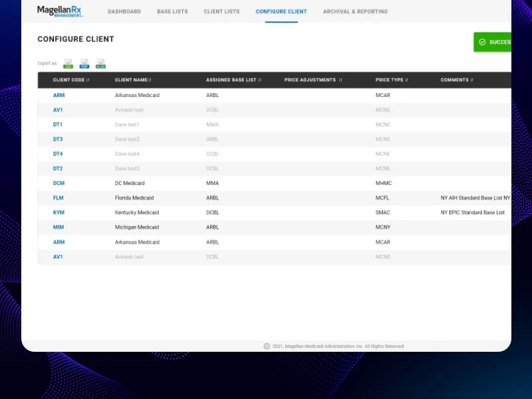The height and width of the screenshot is (399, 532).
Task: Export the table as CSV
Action: pyautogui.click(x=68, y=63)
